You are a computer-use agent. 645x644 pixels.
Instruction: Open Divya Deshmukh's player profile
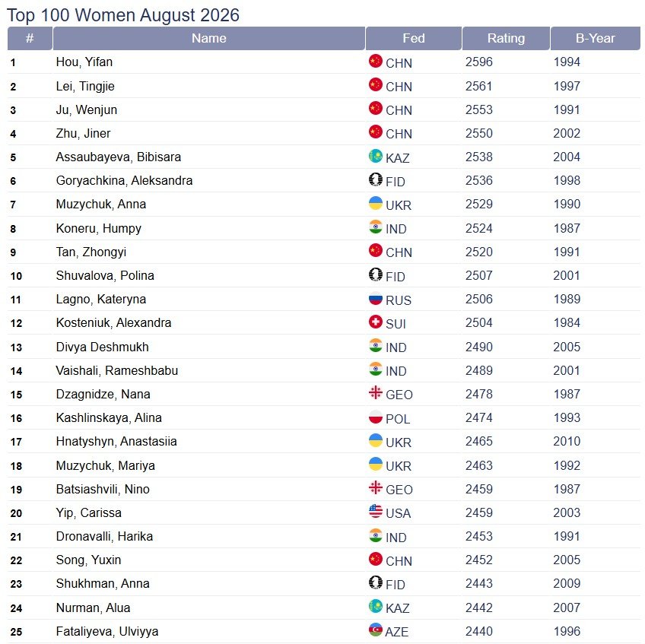(102, 347)
